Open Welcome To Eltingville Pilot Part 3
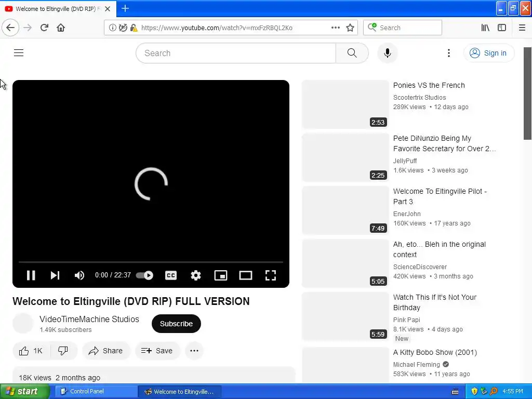This screenshot has height=399, width=532. [x=440, y=196]
